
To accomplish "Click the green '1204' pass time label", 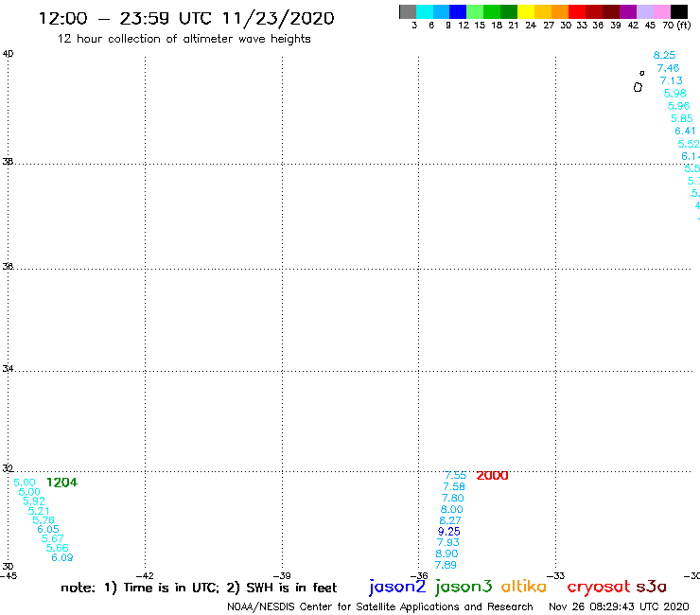I will (61, 483).
